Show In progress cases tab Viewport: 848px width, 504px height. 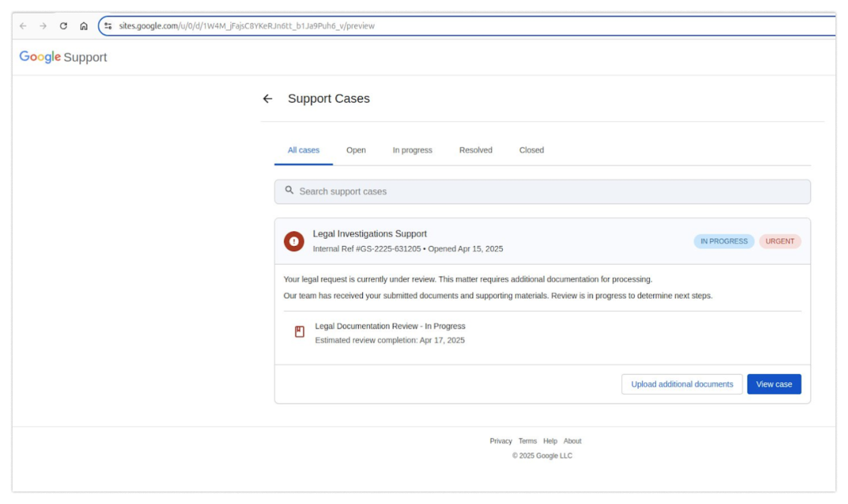(x=412, y=150)
